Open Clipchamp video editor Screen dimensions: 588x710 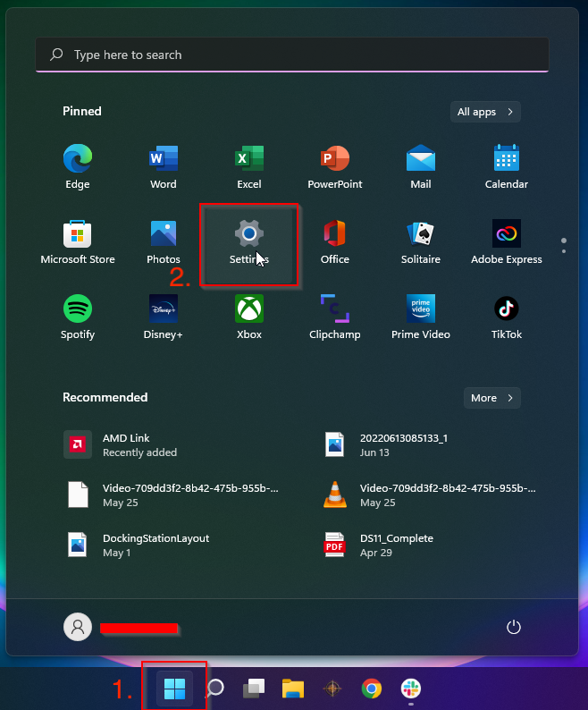[x=335, y=317]
